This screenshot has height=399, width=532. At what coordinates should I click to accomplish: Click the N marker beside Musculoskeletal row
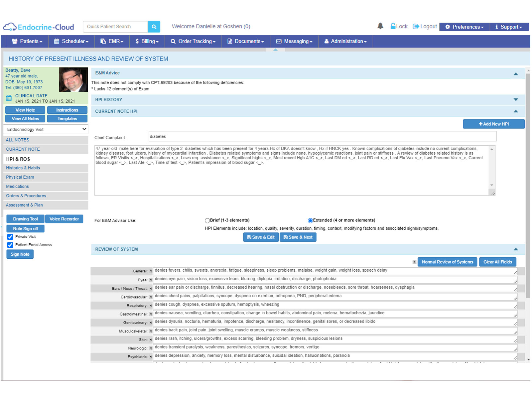(150, 331)
